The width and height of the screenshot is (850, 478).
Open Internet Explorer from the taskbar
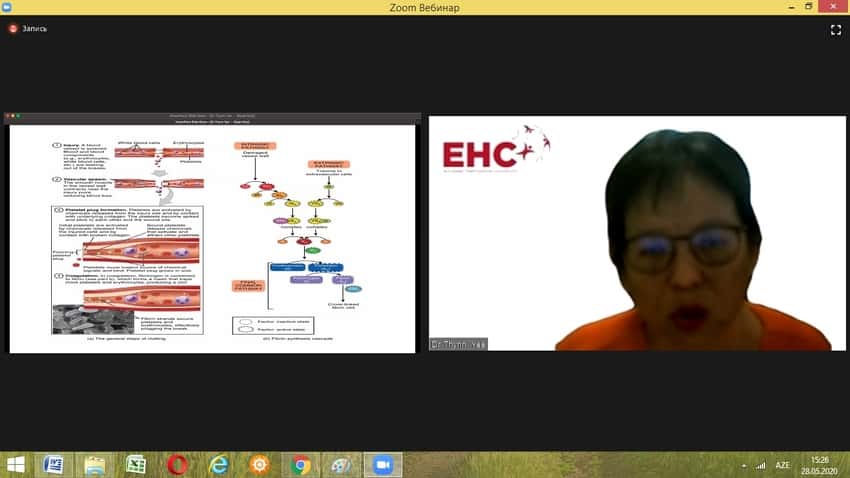coord(218,465)
